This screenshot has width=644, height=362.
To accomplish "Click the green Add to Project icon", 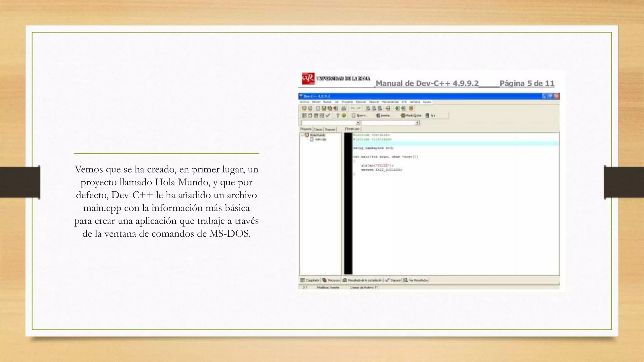I will [x=397, y=108].
